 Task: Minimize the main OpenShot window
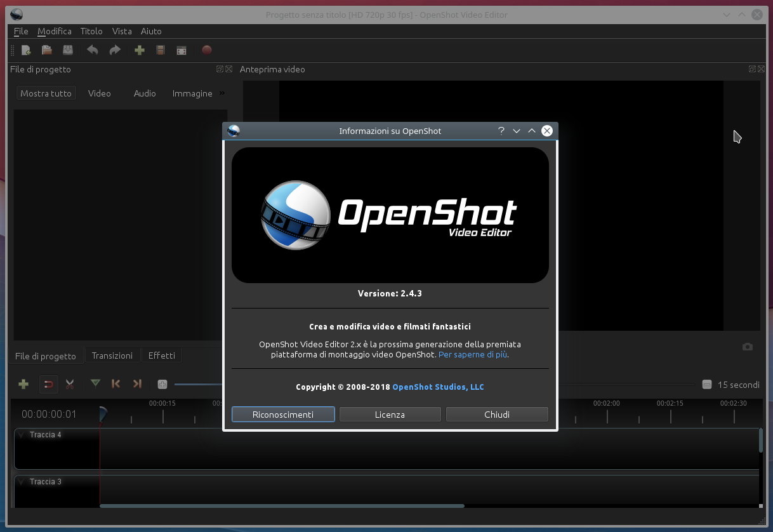[727, 14]
